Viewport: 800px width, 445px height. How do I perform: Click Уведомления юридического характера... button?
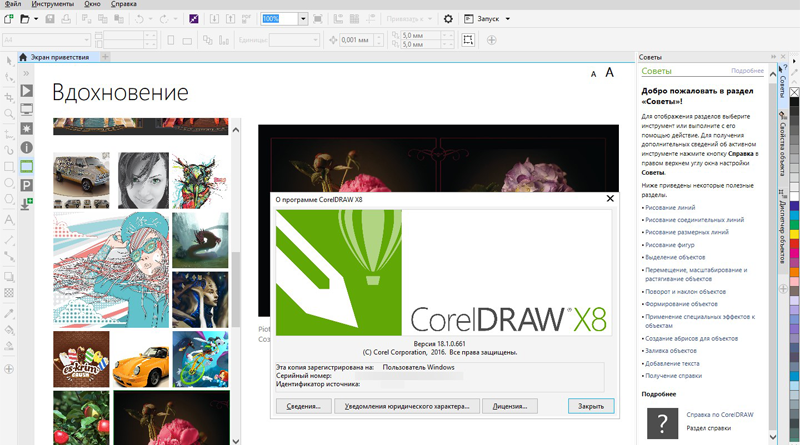(x=407, y=406)
